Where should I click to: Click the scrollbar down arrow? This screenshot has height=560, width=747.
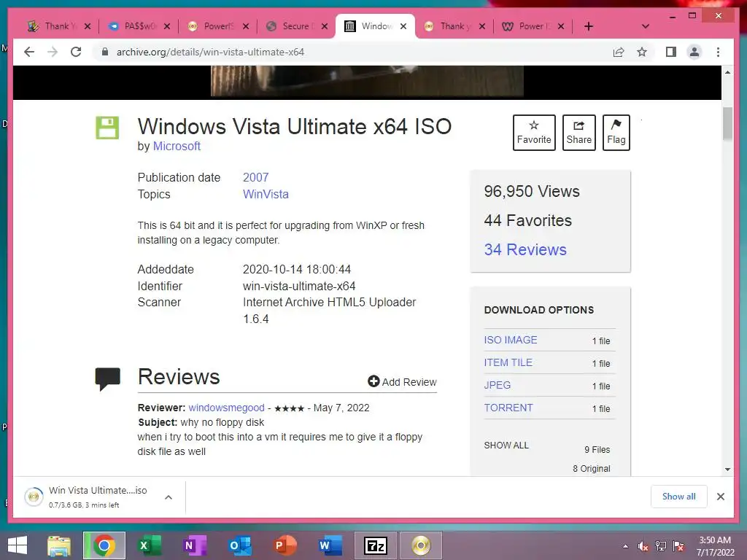727,470
